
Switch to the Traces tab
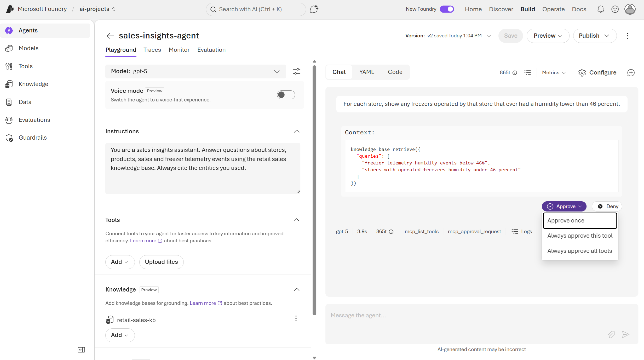[x=152, y=50]
